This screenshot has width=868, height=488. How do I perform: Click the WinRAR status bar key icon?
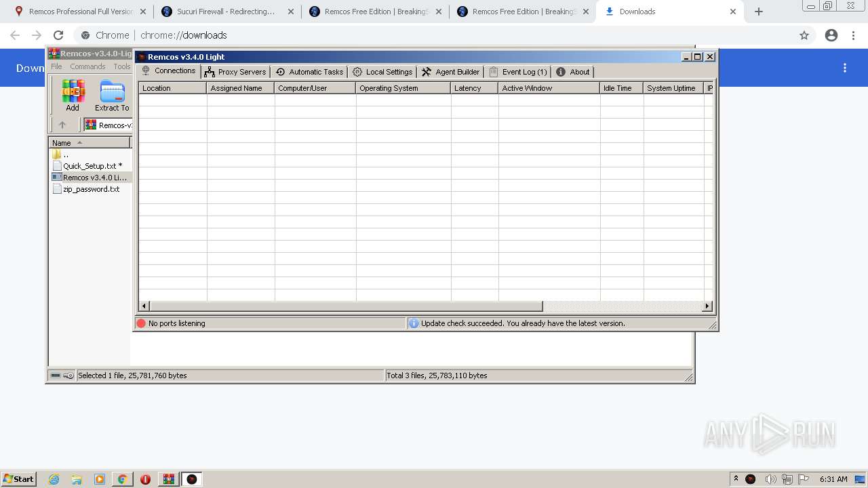(x=68, y=375)
